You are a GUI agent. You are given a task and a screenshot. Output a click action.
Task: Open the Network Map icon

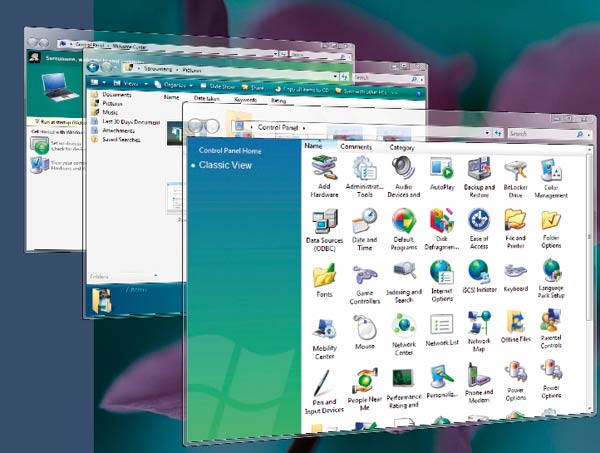[x=479, y=323]
